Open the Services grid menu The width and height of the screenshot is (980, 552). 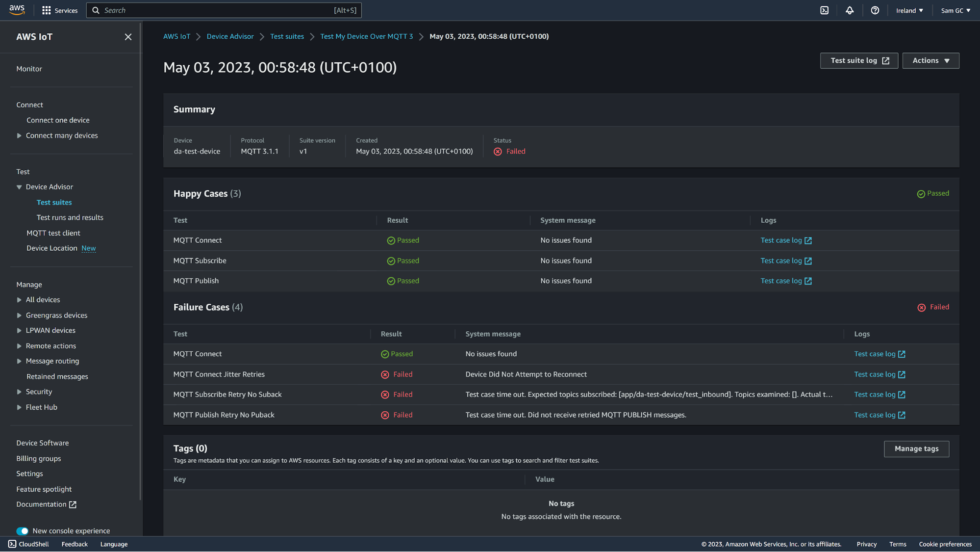[x=47, y=10]
